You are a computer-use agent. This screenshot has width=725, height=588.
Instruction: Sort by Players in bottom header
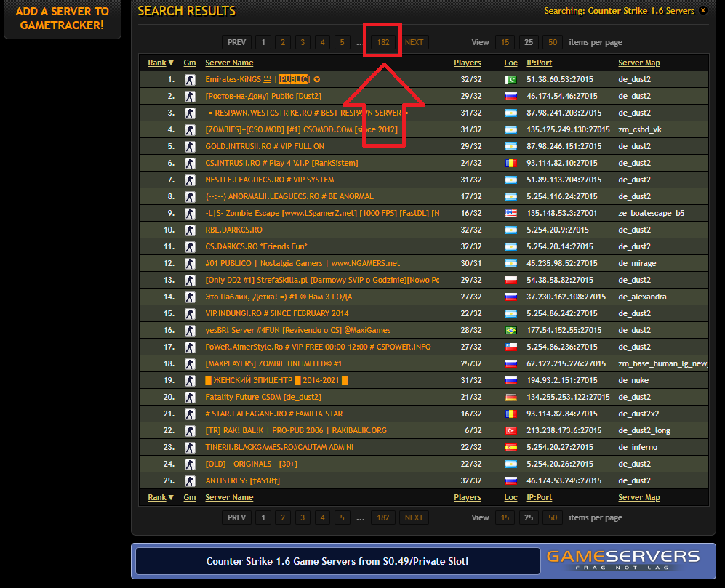(467, 497)
